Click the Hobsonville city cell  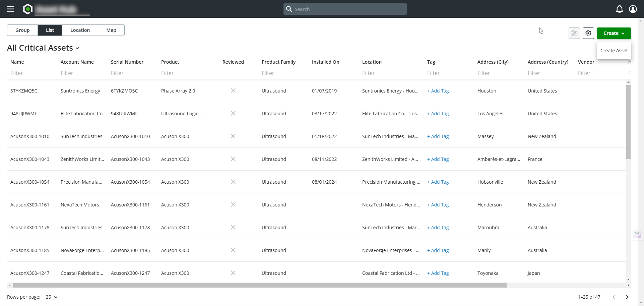(490, 182)
